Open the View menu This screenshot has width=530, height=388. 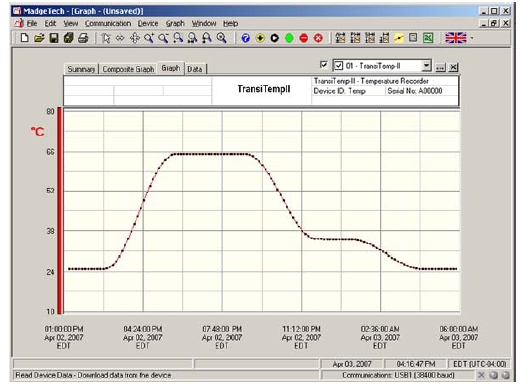71,23
